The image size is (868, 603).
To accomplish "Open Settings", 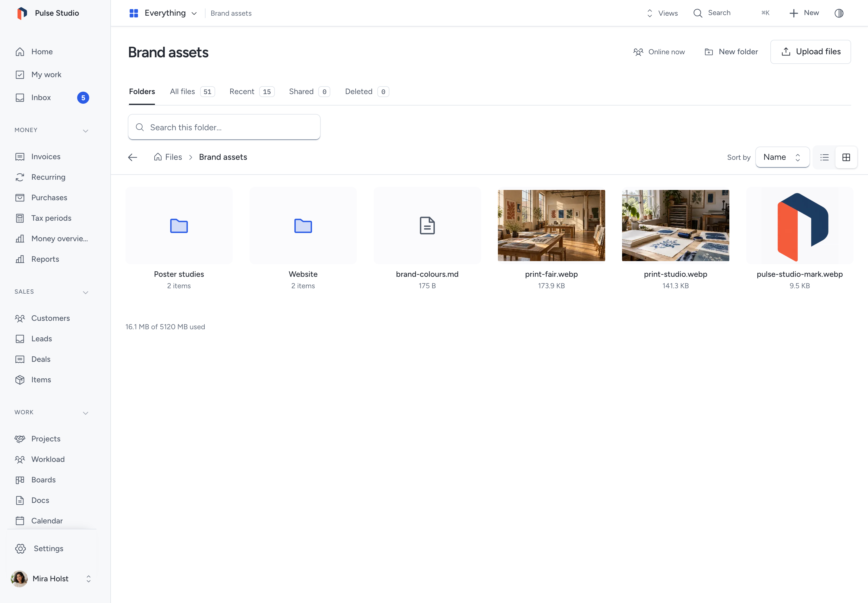I will 52,549.
